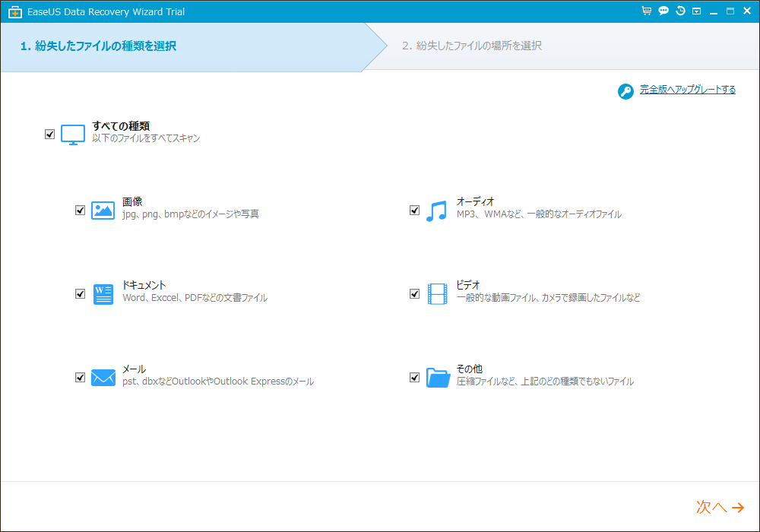Uncheck the ドキュメント checkbox

(x=80, y=293)
